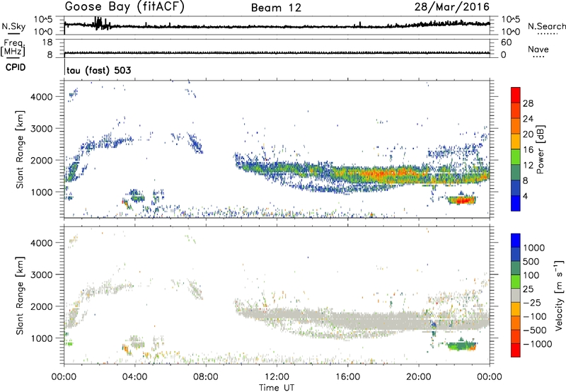Click the '12:00' time axis label
Screen dimensions: 566x392
pos(277,377)
